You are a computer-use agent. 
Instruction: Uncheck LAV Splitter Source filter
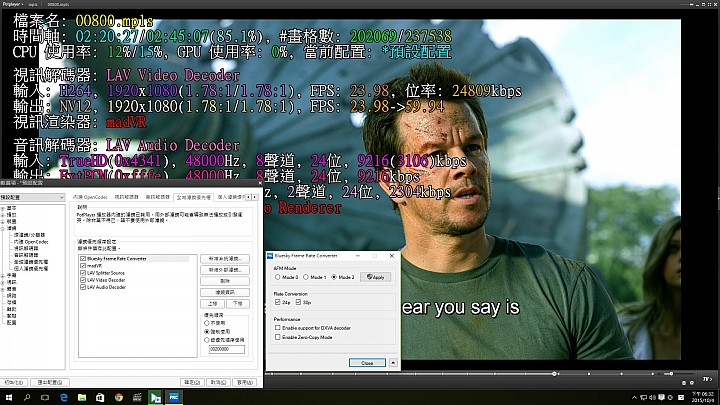click(x=83, y=273)
